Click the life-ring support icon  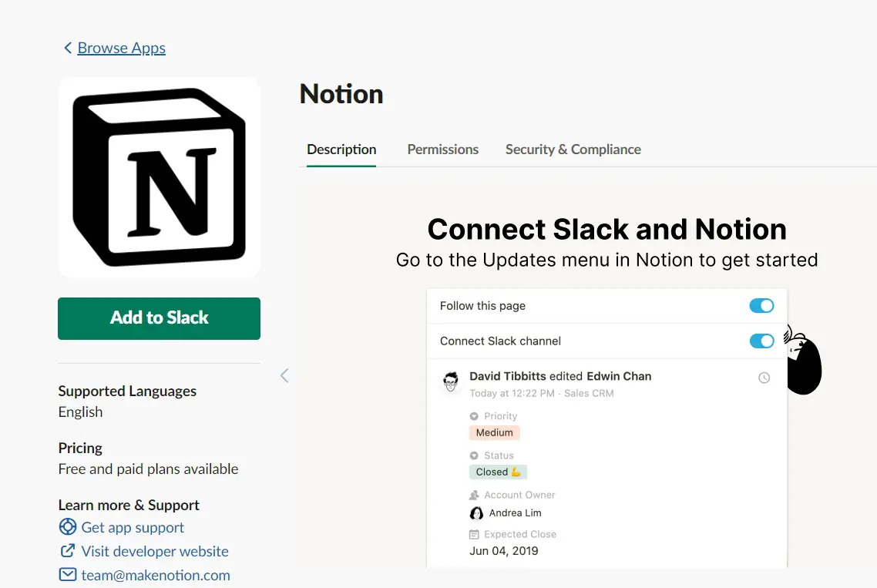click(x=68, y=527)
